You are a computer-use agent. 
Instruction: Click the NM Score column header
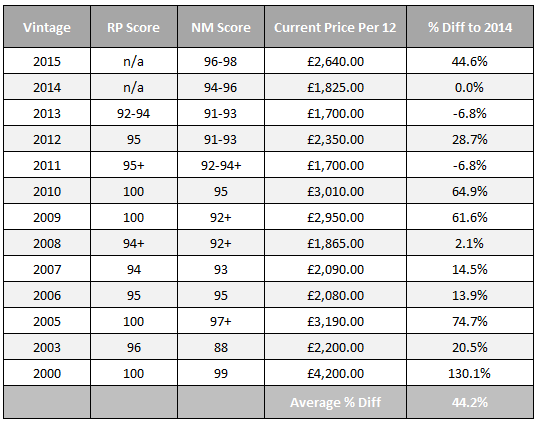(x=221, y=27)
